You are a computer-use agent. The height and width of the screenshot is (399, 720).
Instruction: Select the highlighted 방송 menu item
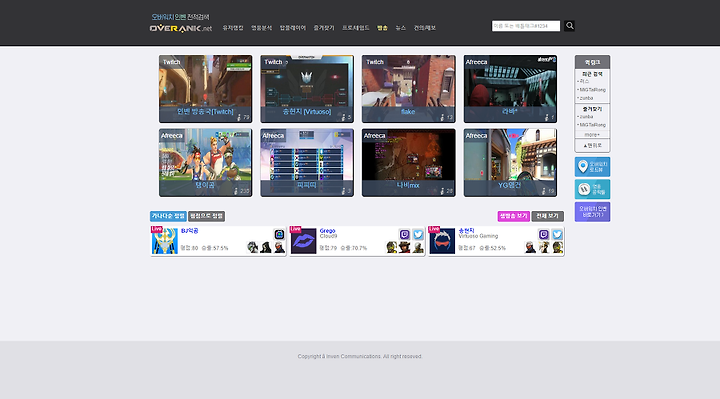[382, 28]
